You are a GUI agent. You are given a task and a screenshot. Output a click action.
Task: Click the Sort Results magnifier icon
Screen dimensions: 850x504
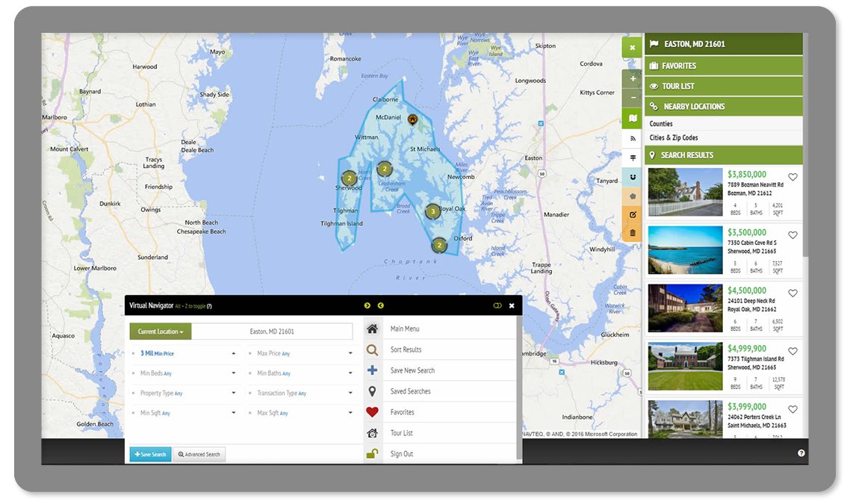(x=372, y=349)
